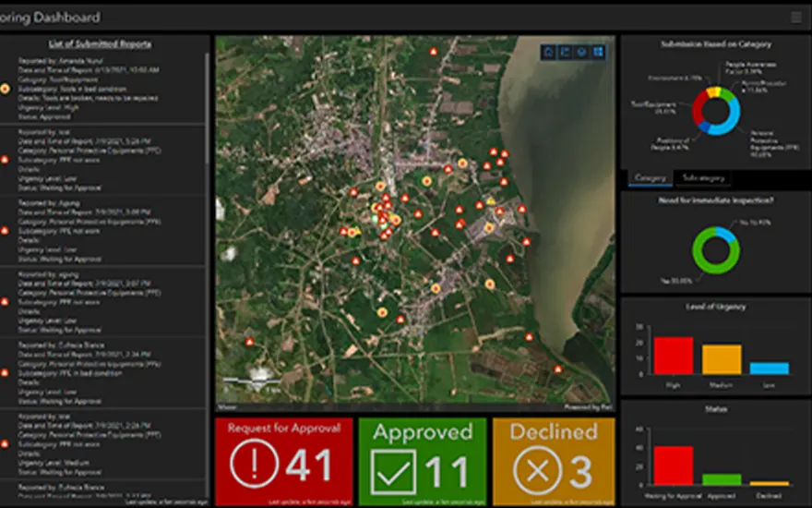812x508 pixels.
Task: Open the map bookmarks tool icon
Action: pyautogui.click(x=566, y=52)
